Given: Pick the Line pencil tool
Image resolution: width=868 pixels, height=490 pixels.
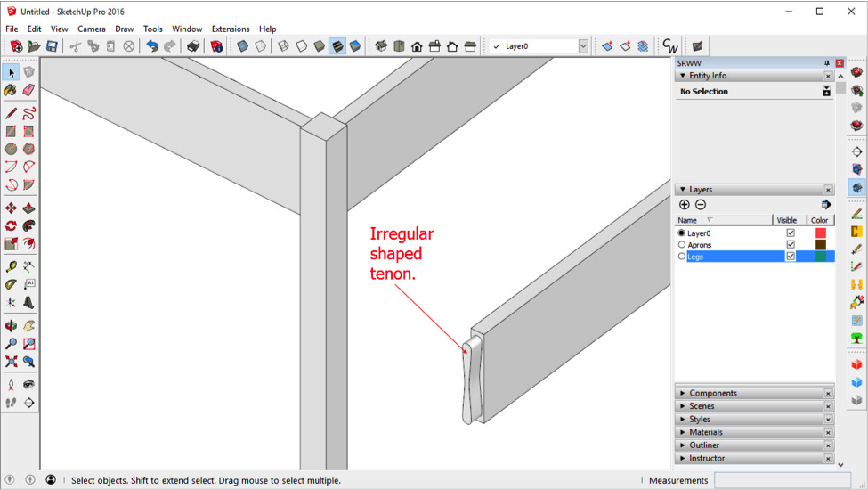Looking at the screenshot, I should tap(11, 113).
